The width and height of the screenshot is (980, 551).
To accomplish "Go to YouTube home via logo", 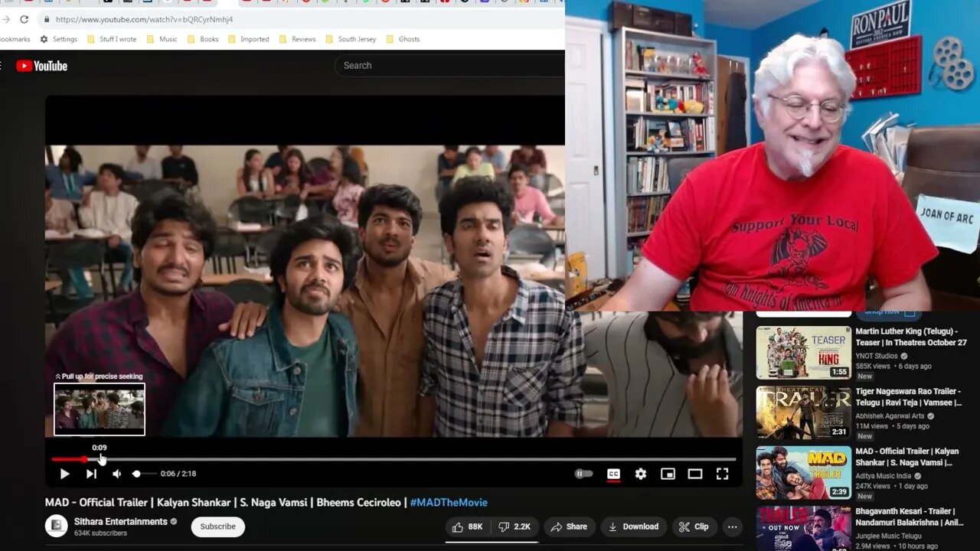I will pyautogui.click(x=42, y=66).
